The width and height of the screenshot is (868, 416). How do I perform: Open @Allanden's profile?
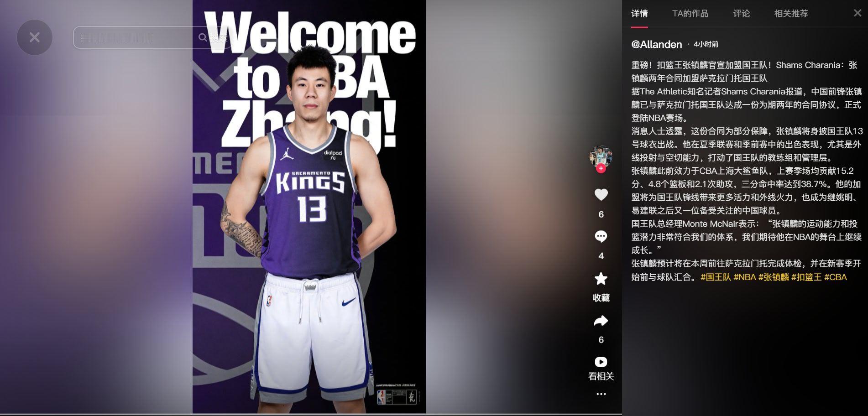pyautogui.click(x=656, y=44)
